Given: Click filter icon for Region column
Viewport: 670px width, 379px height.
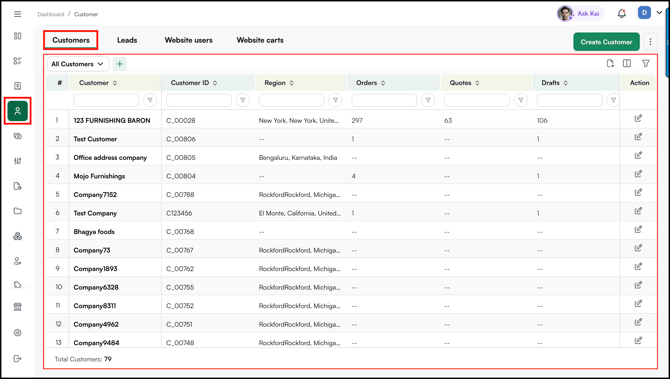Looking at the screenshot, I should (x=335, y=100).
